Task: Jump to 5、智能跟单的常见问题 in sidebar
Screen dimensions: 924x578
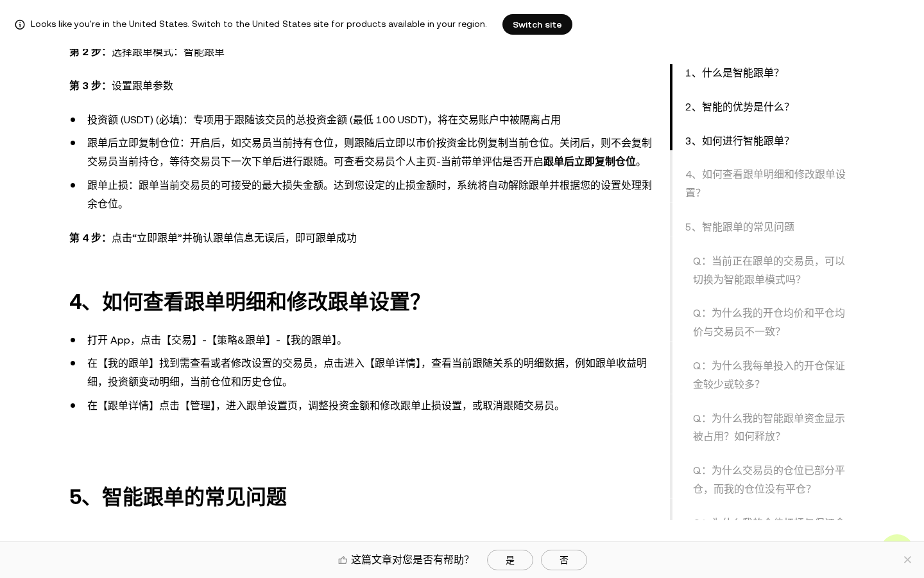Action: (740, 227)
